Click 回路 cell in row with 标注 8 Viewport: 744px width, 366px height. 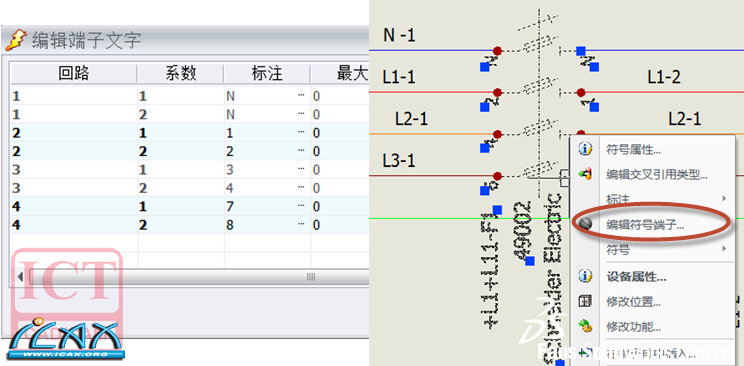tap(74, 225)
